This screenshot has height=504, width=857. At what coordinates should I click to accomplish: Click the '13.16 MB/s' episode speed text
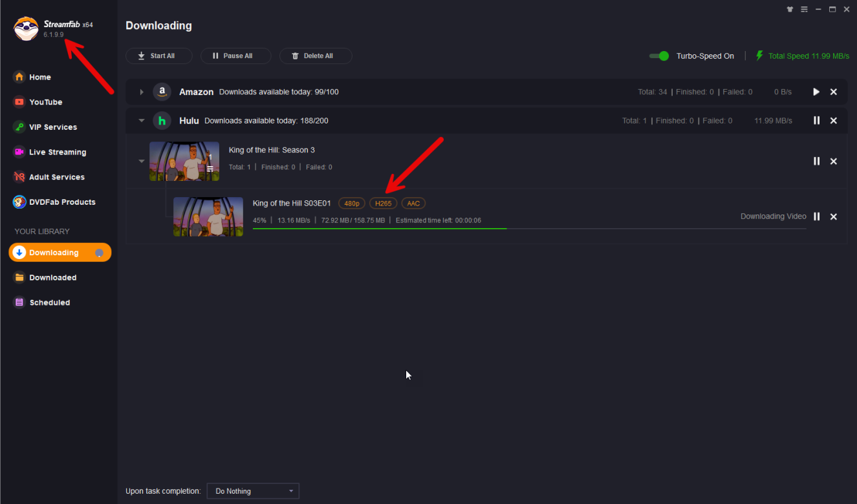294,220
